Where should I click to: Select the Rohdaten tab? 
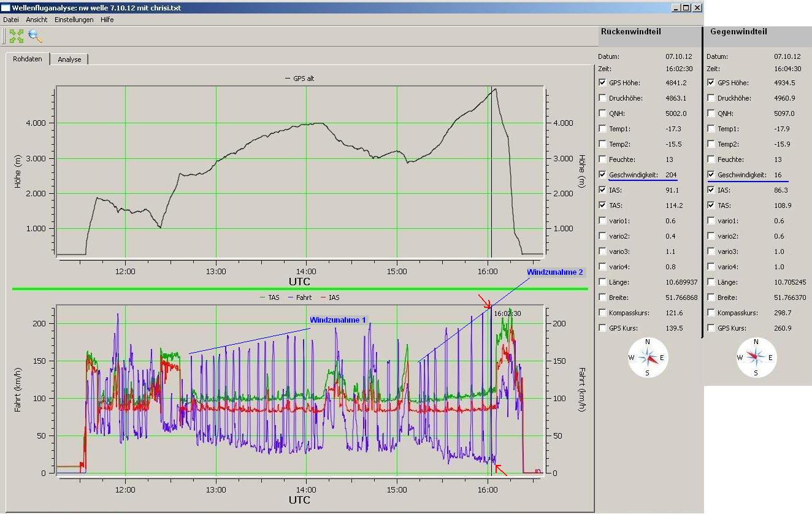point(28,59)
